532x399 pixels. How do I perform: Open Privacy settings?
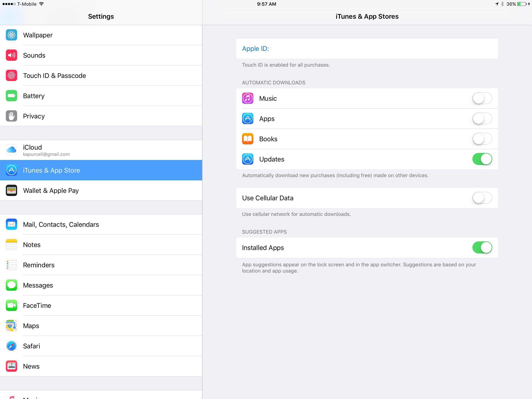pyautogui.click(x=101, y=116)
